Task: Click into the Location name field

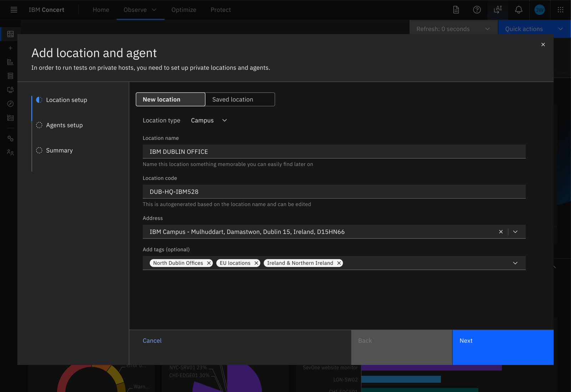Action: pos(334,152)
